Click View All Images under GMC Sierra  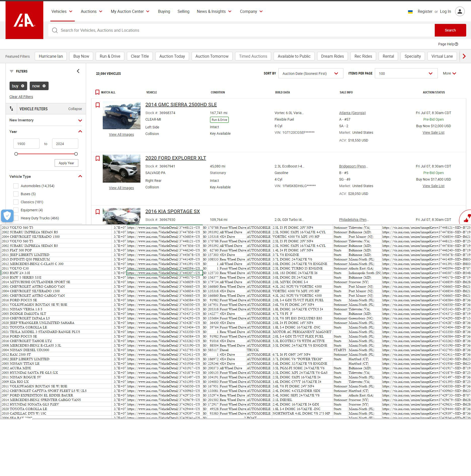coord(121,134)
